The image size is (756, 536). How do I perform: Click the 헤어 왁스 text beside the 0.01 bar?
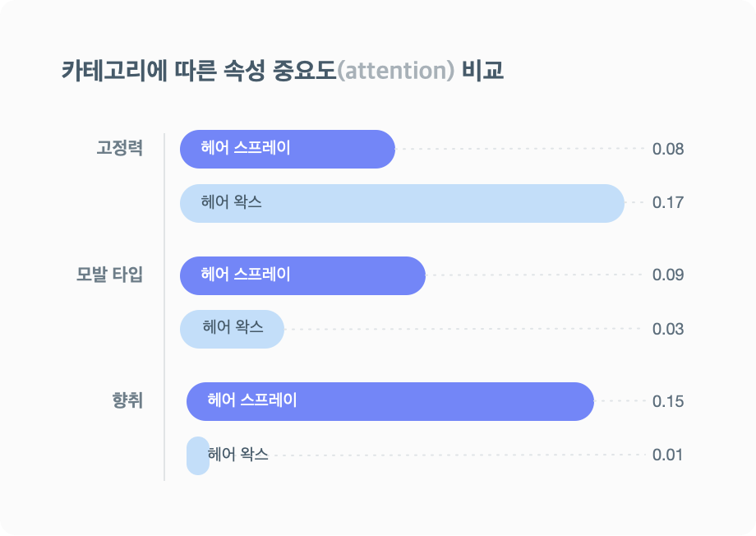point(237,454)
